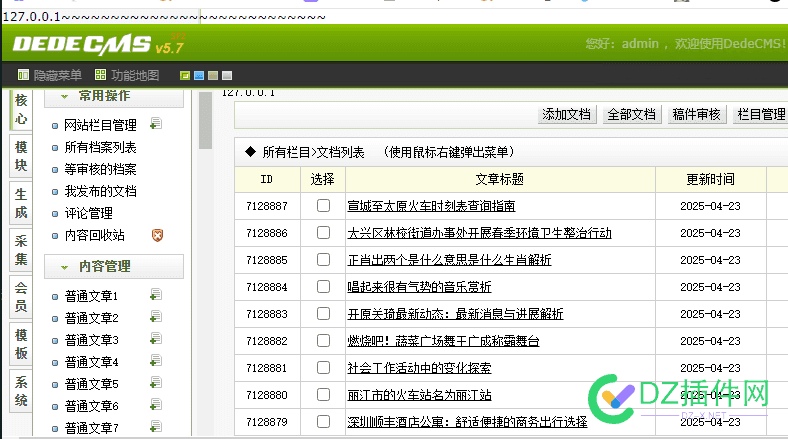Click the add-document icon beside 普通文章7
Viewport: 788px width, 439px height.
156,427
